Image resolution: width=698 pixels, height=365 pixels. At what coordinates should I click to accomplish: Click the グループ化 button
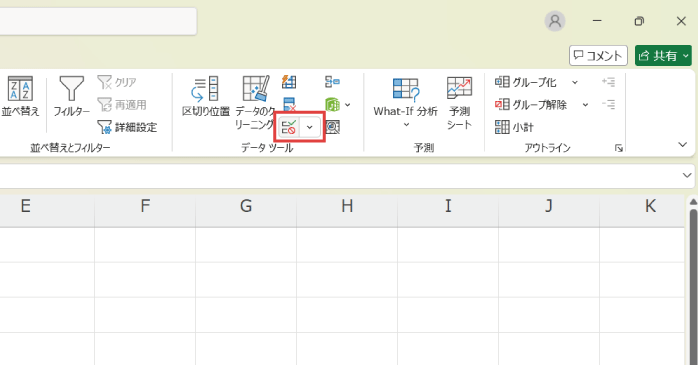click(526, 82)
